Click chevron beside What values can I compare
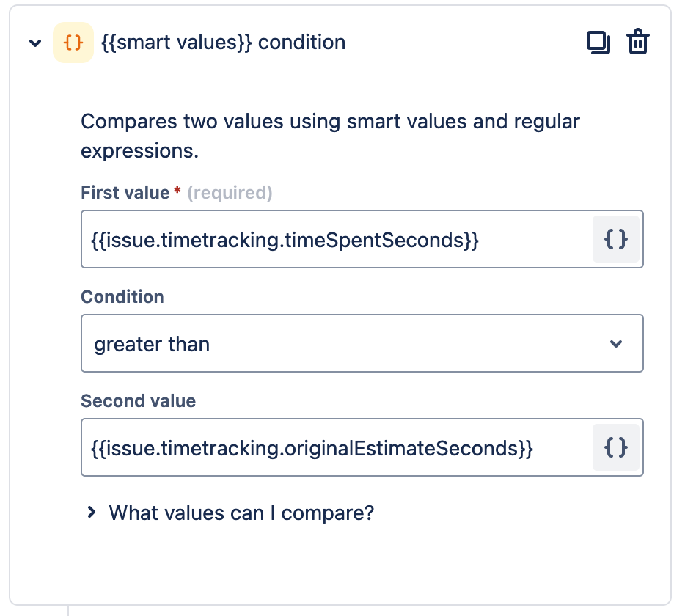The height and width of the screenshot is (616, 685). [x=91, y=513]
